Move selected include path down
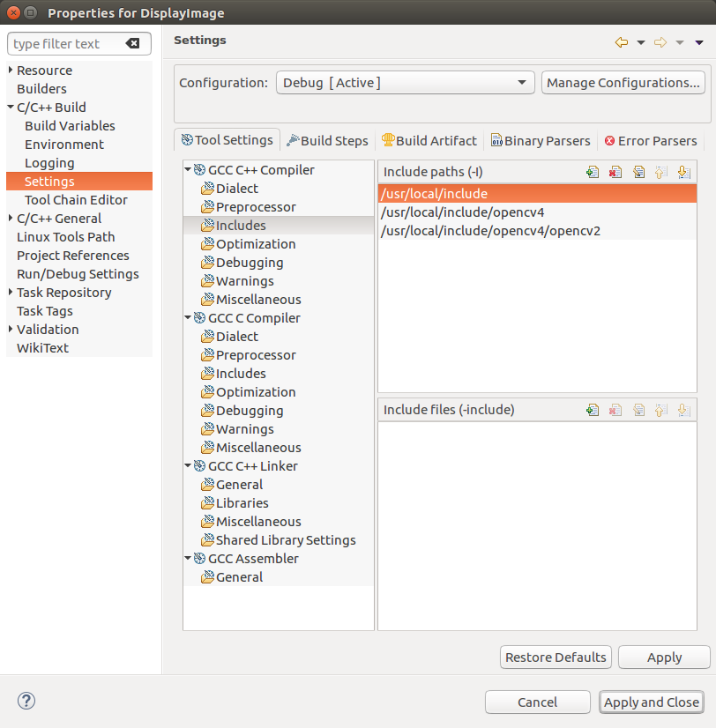Screen dimensions: 716x728 [683, 172]
